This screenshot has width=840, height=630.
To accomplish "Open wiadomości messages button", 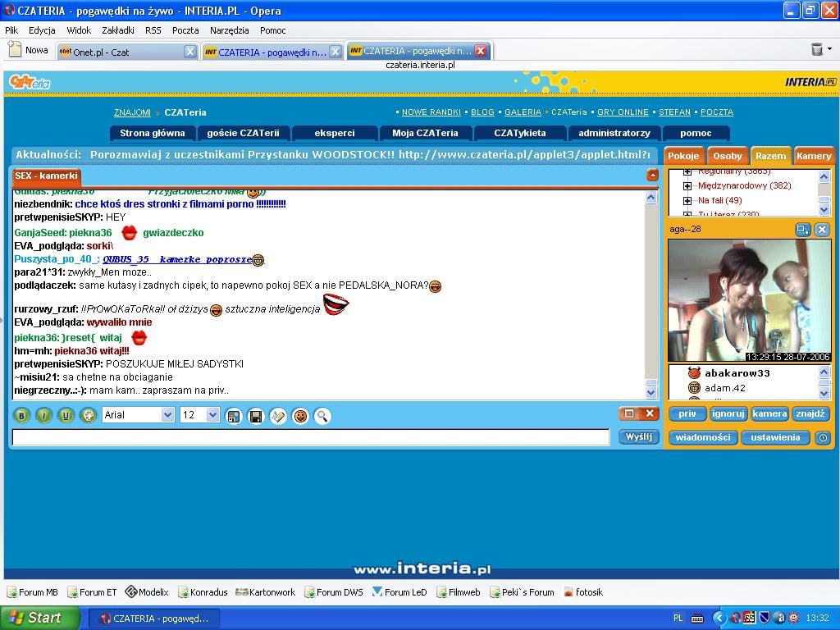I will pyautogui.click(x=703, y=437).
